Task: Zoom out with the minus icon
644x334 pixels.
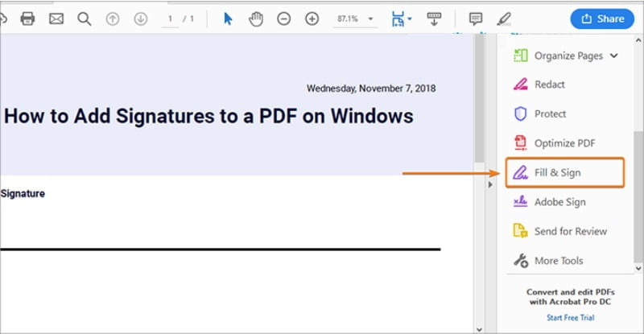Action: [283, 19]
